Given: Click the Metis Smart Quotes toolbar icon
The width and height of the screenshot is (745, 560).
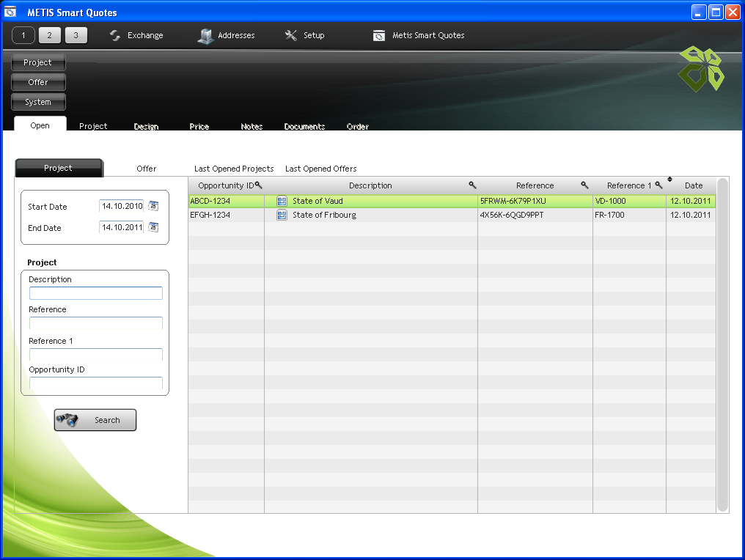Looking at the screenshot, I should [x=379, y=36].
